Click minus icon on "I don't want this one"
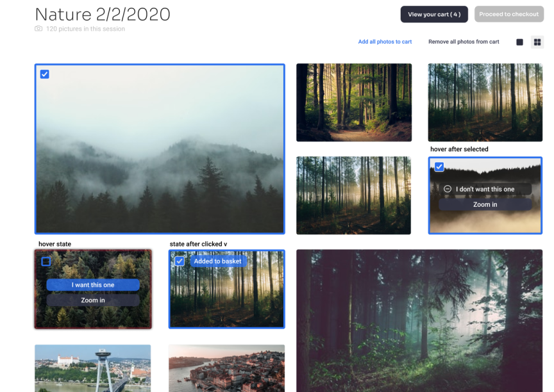The width and height of the screenshot is (554, 392). click(x=448, y=189)
